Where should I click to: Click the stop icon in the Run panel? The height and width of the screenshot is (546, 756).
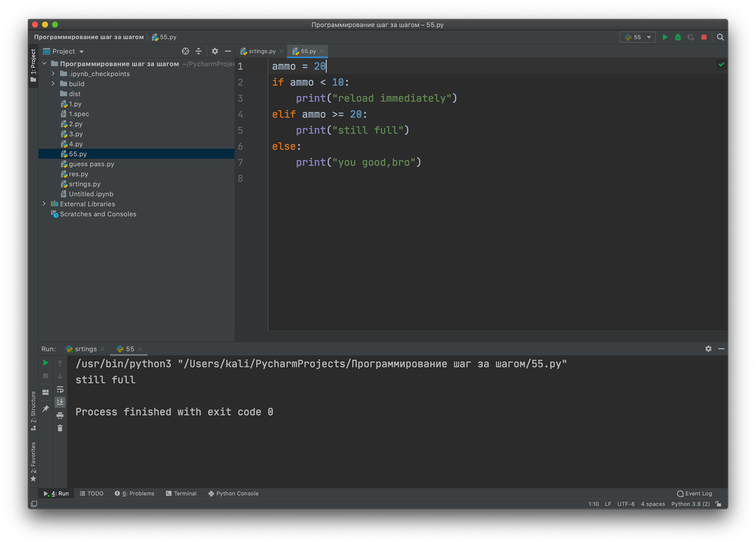[x=45, y=376]
